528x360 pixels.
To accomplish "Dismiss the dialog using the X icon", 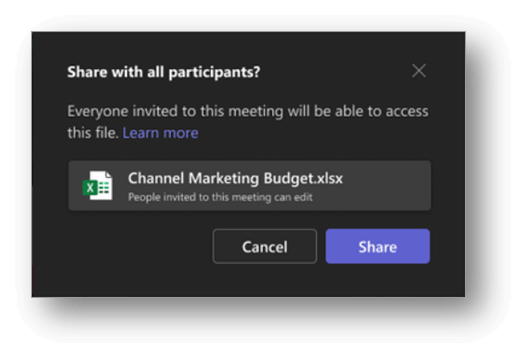I will point(419,71).
